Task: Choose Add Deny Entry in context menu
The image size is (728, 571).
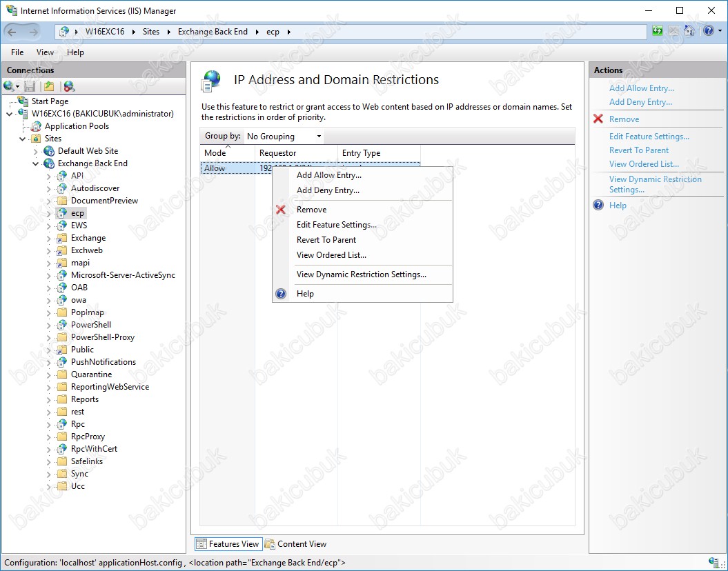Action: (x=362, y=190)
